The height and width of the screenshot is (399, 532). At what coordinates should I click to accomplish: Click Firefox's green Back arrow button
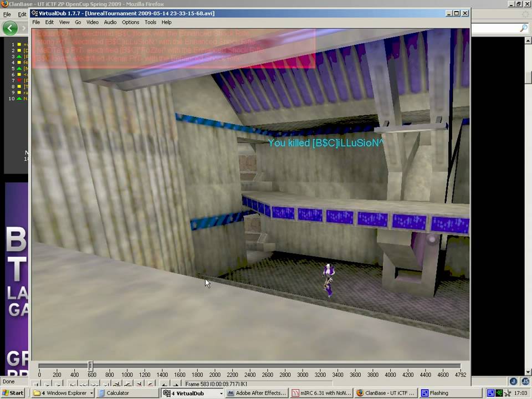click(10, 28)
